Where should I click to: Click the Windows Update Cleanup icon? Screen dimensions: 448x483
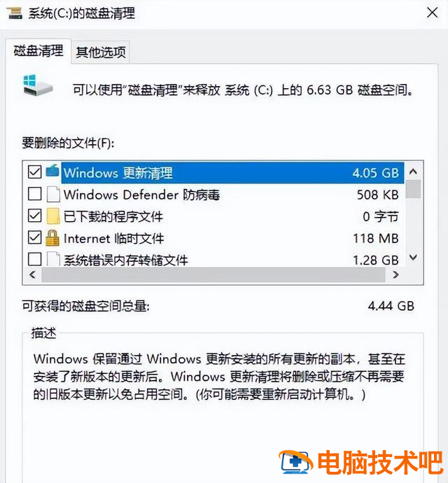coord(52,171)
